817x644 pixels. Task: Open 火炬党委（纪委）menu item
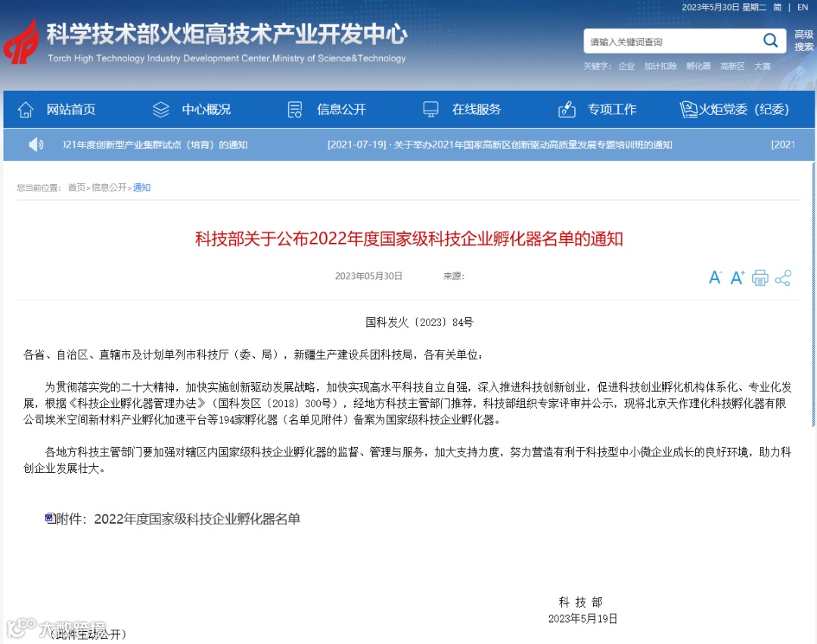[744, 110]
